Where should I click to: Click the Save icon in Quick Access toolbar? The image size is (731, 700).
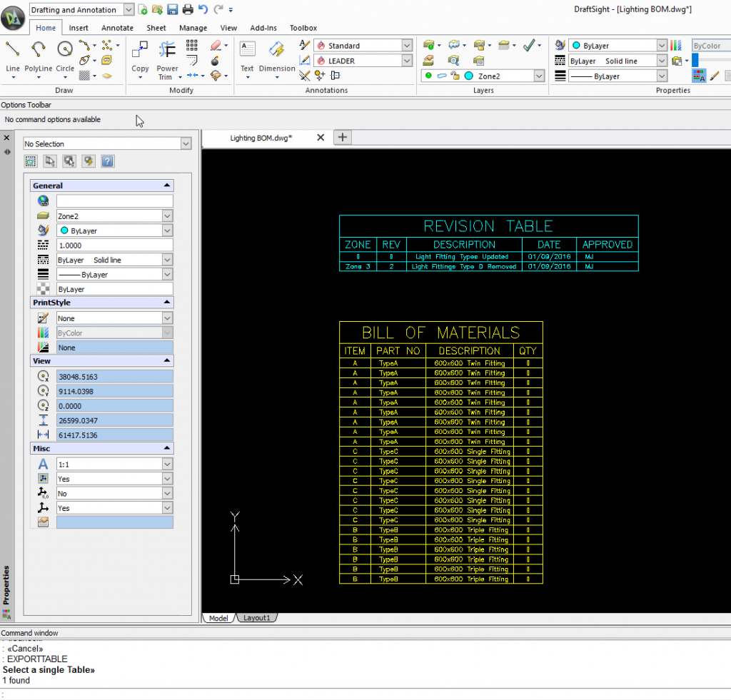pyautogui.click(x=173, y=9)
